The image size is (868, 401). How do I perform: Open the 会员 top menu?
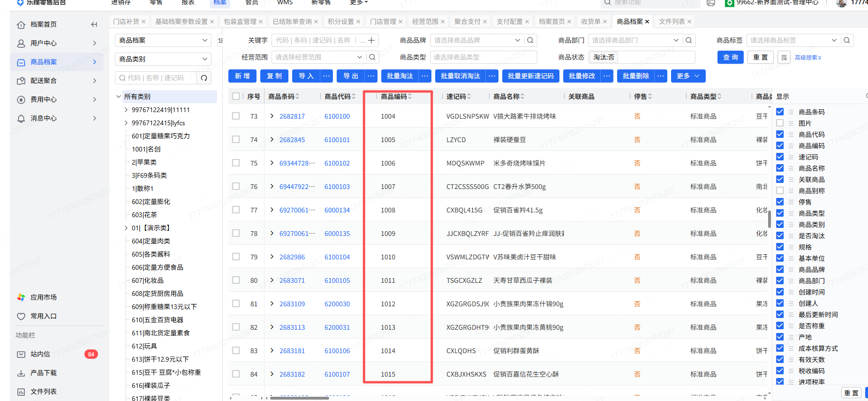[x=252, y=2]
